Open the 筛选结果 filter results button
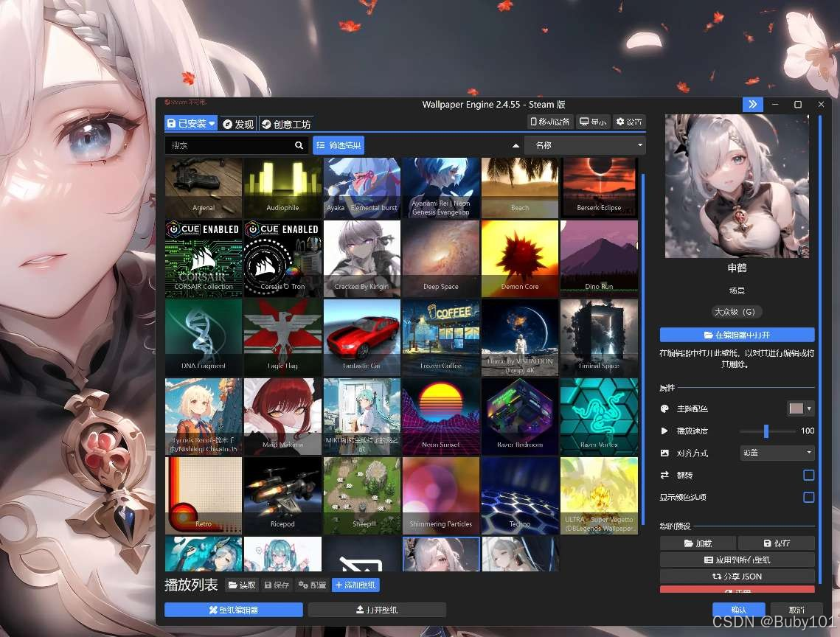 click(x=339, y=145)
